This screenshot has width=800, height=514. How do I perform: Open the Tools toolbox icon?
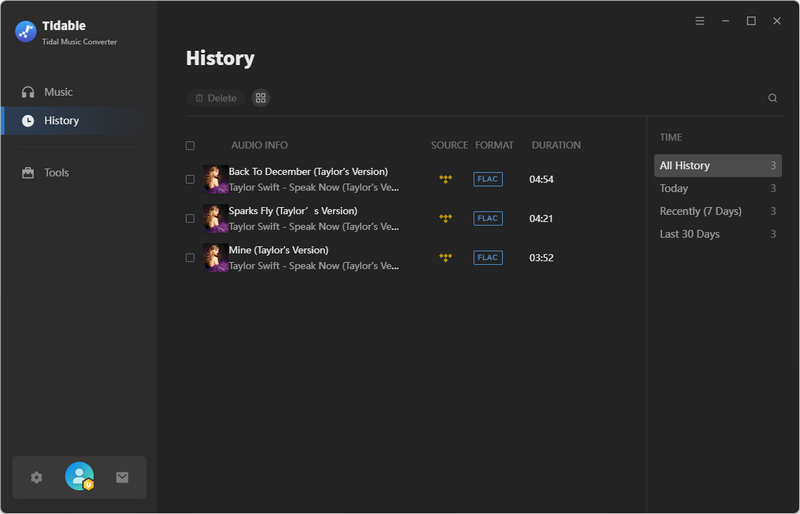28,173
